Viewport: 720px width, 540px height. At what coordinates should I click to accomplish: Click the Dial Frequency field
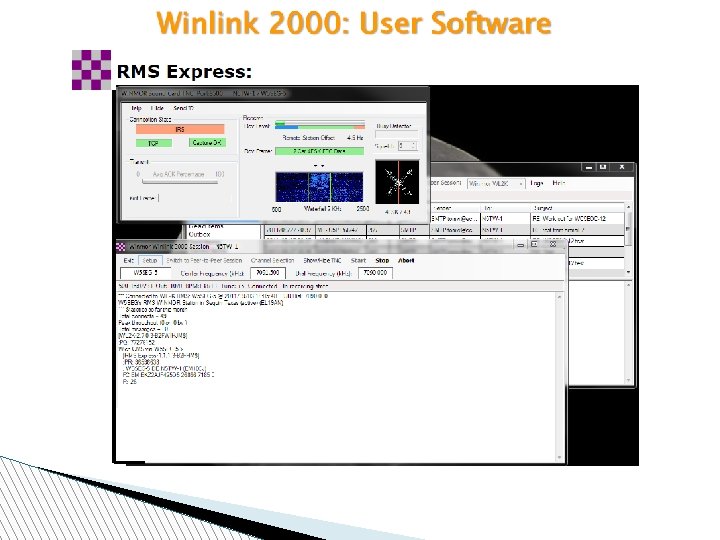coord(375,273)
